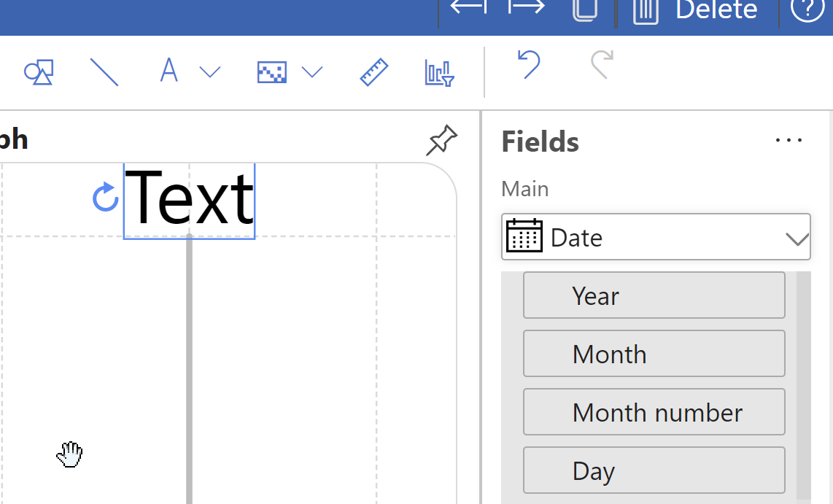Expand the Image tool options chevron
The width and height of the screenshot is (833, 504).
pos(313,72)
